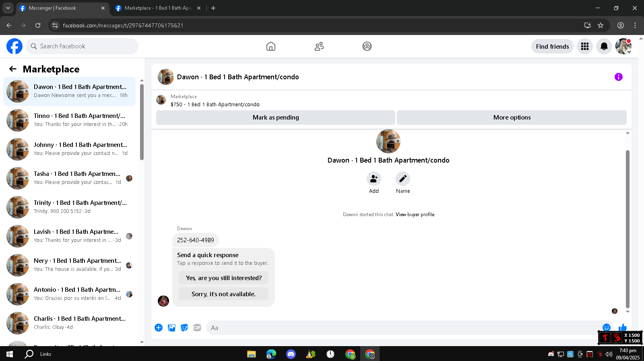Open Facebook home via the logo

(x=14, y=46)
